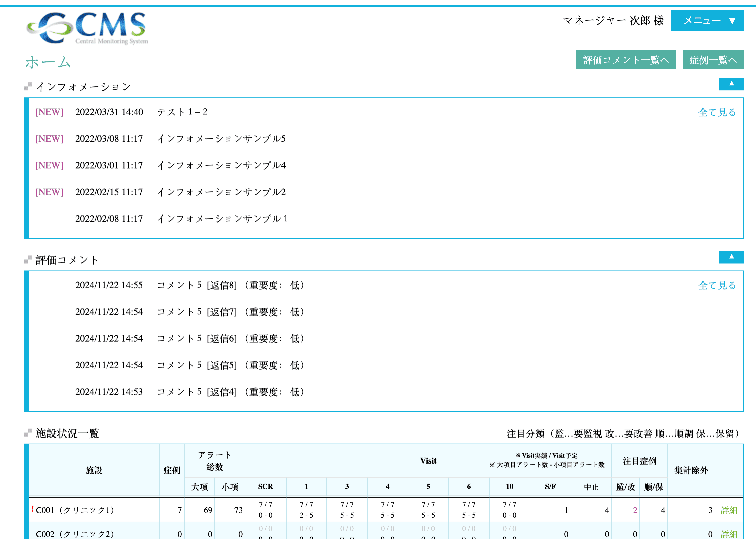
Task: Open 詳細 for C002 クリニック2
Action: point(728,534)
